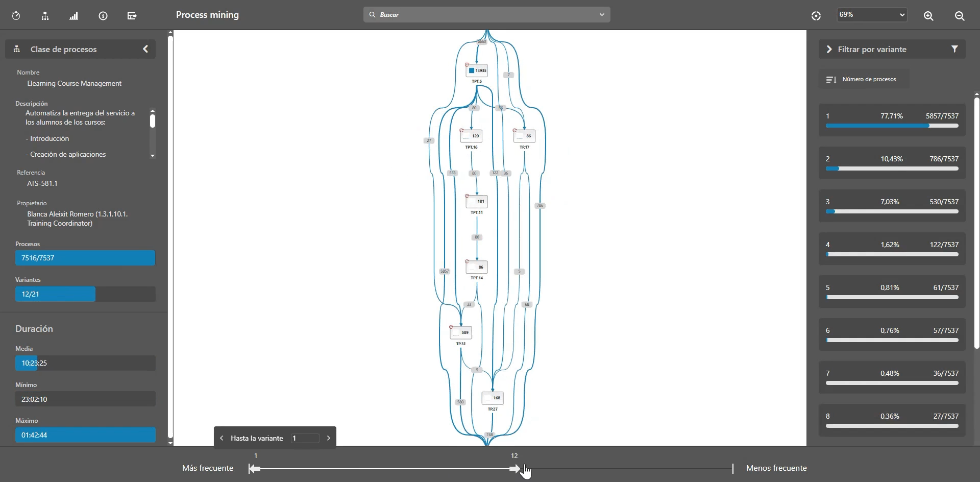
Task: Open the Buscar search dropdown arrow
Action: pyautogui.click(x=602, y=15)
